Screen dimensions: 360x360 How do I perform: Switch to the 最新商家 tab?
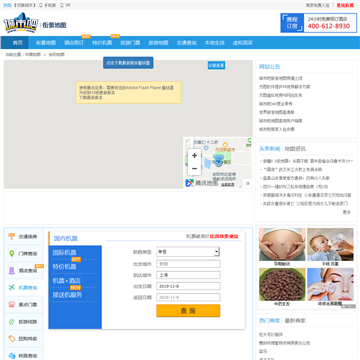pos(295,320)
